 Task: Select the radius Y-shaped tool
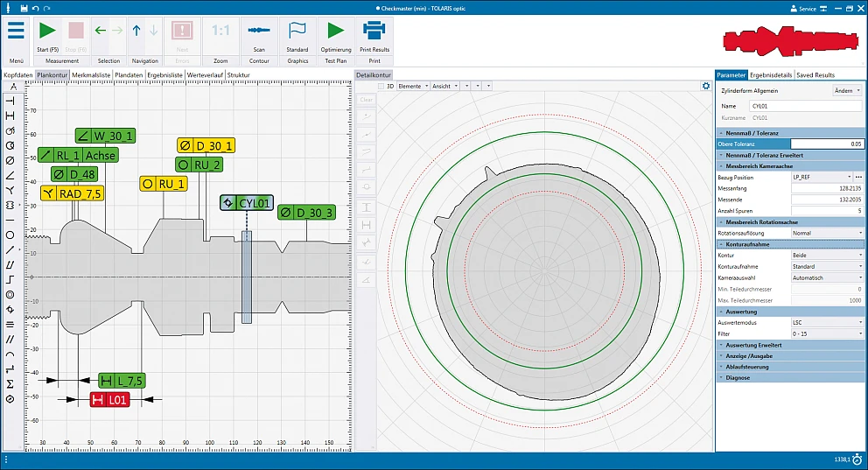click(10, 191)
